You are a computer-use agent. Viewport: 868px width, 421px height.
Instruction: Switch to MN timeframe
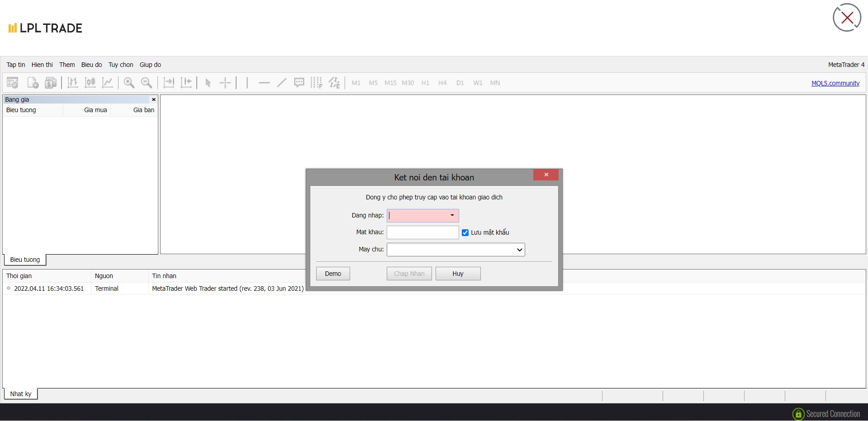click(x=495, y=83)
